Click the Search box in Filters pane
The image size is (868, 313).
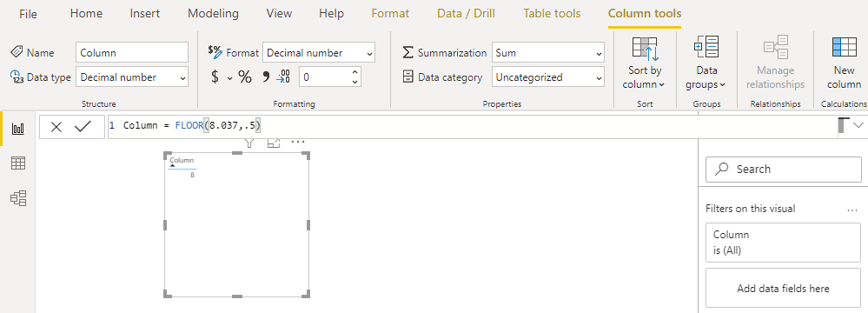click(784, 169)
